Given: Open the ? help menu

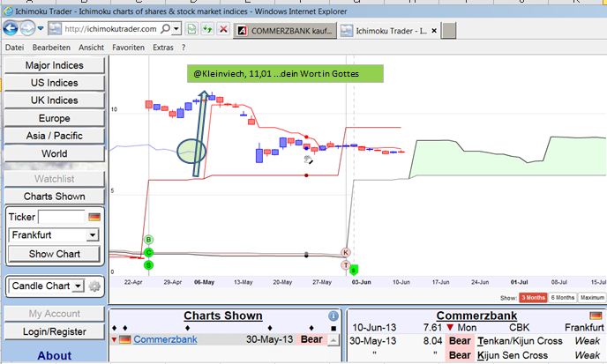Looking at the screenshot, I should (184, 48).
